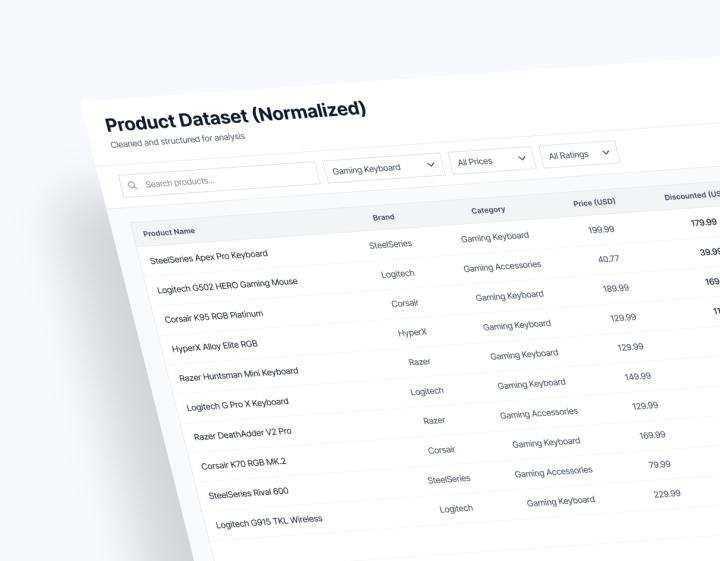Open the All Prices dropdown
Image resolution: width=720 pixels, height=561 pixels.
(x=491, y=160)
